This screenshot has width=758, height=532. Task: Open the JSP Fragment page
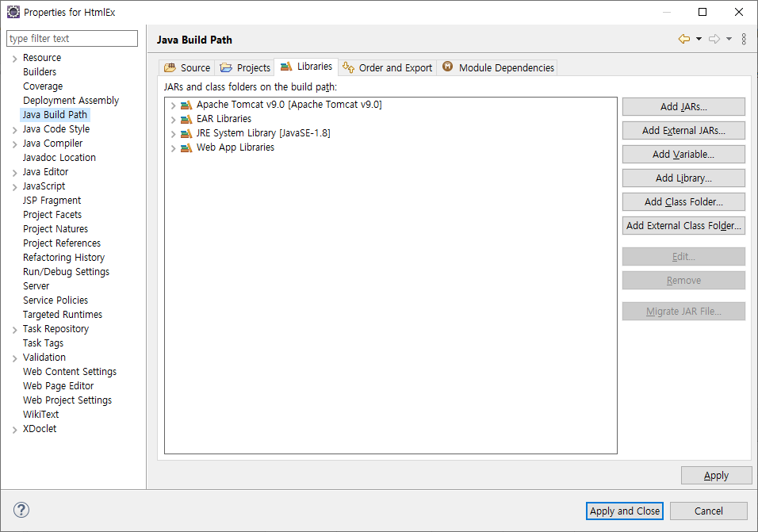[52, 201]
